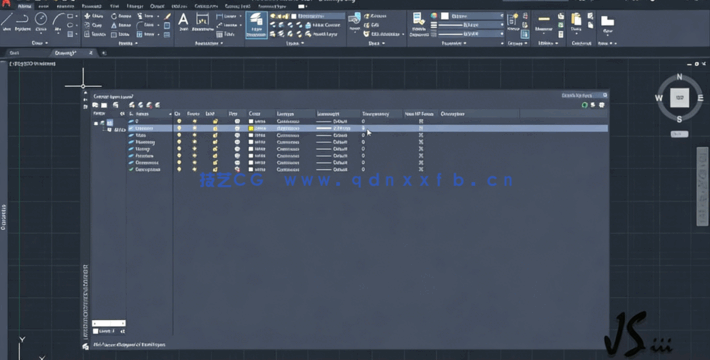The image size is (710, 360).
Task: Toggle On bulb of highlighted layer row
Action: [179, 128]
